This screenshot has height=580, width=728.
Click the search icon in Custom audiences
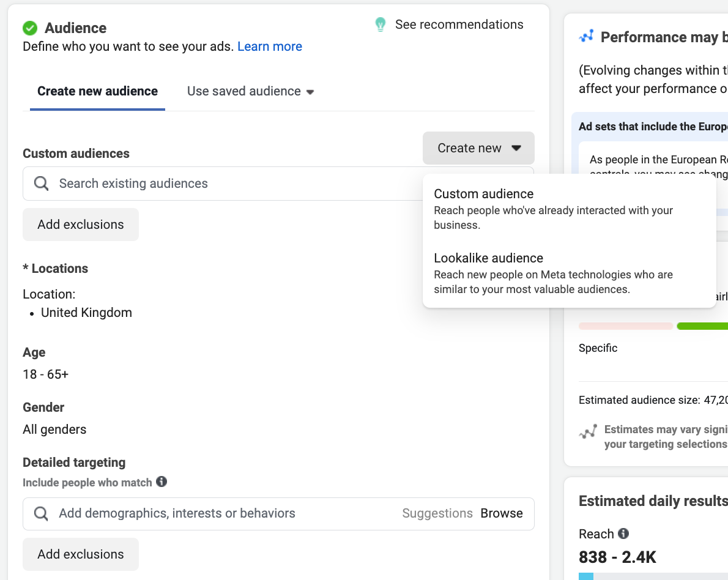coord(41,184)
